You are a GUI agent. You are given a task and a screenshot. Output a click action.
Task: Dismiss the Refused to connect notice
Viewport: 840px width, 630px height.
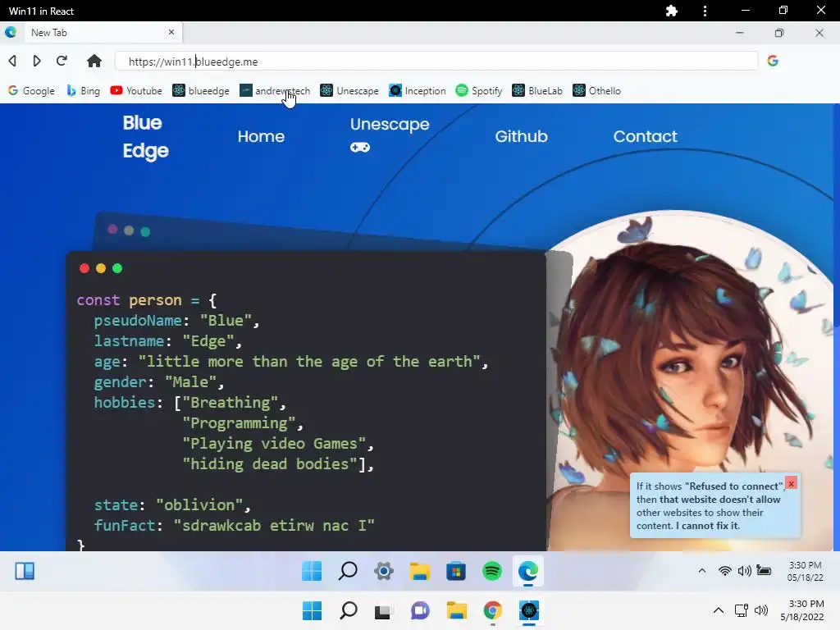pyautogui.click(x=792, y=483)
